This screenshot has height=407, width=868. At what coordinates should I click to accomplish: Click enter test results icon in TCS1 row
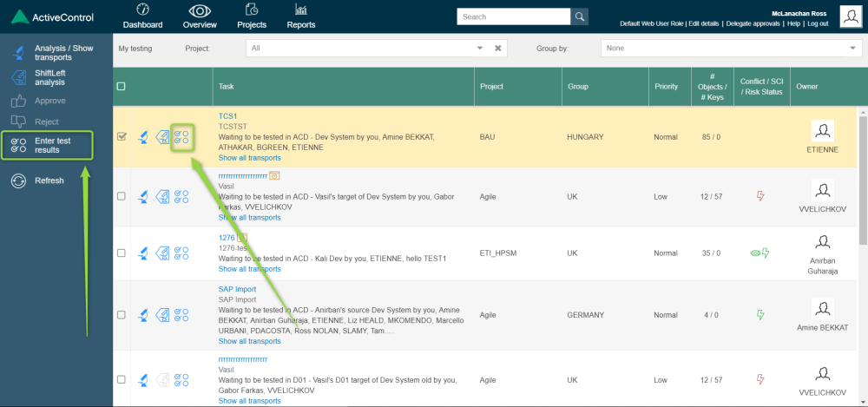[181, 137]
